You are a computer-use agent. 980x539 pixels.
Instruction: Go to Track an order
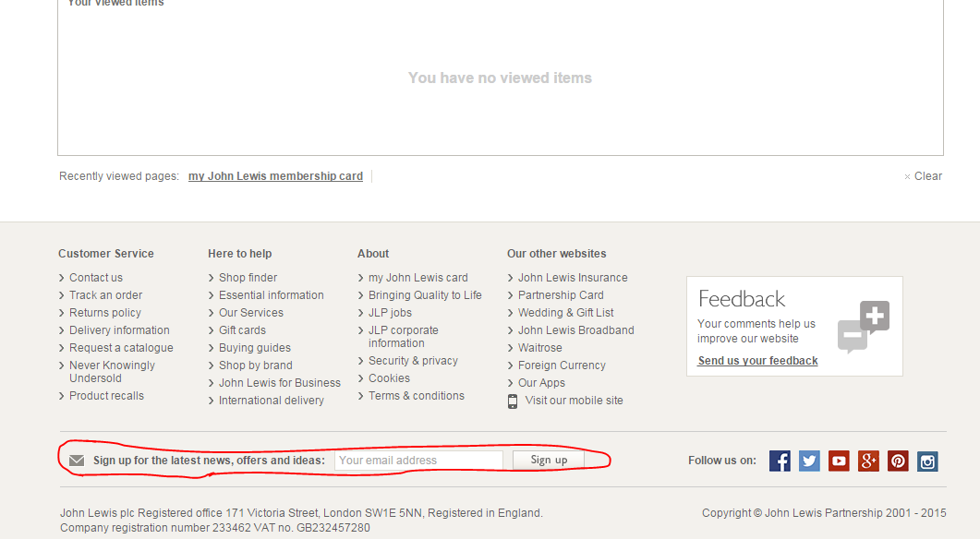105,294
